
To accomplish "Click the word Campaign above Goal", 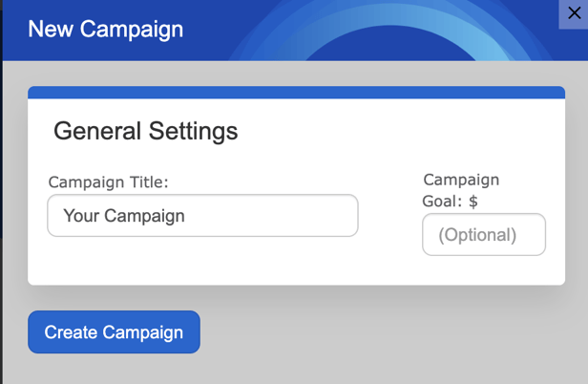I will pyautogui.click(x=461, y=180).
